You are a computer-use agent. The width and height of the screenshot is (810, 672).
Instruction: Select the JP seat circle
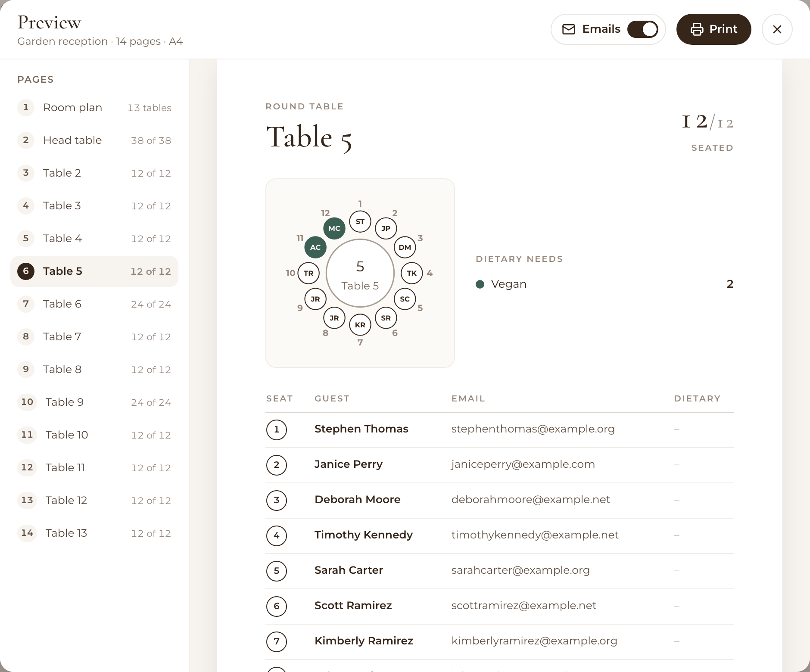click(386, 228)
